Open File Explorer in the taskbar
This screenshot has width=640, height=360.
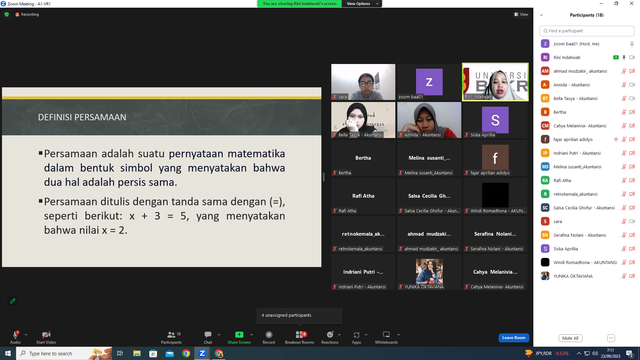pos(137,353)
